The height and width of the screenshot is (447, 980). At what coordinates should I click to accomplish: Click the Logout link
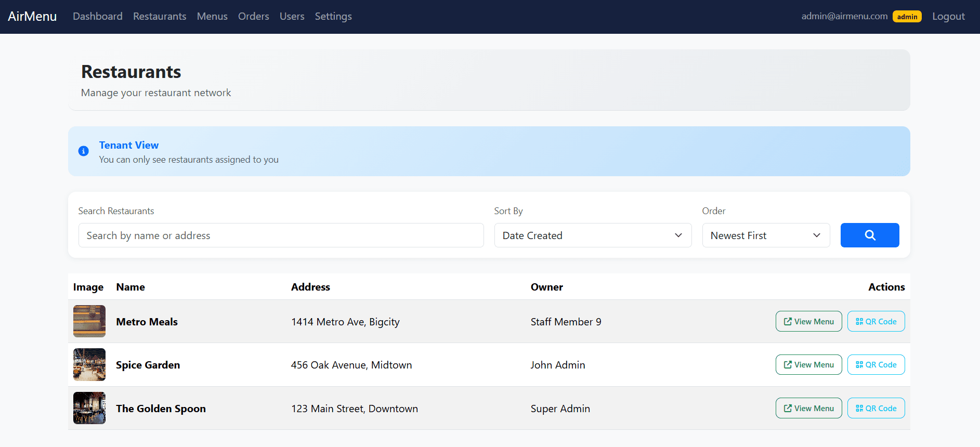tap(948, 17)
